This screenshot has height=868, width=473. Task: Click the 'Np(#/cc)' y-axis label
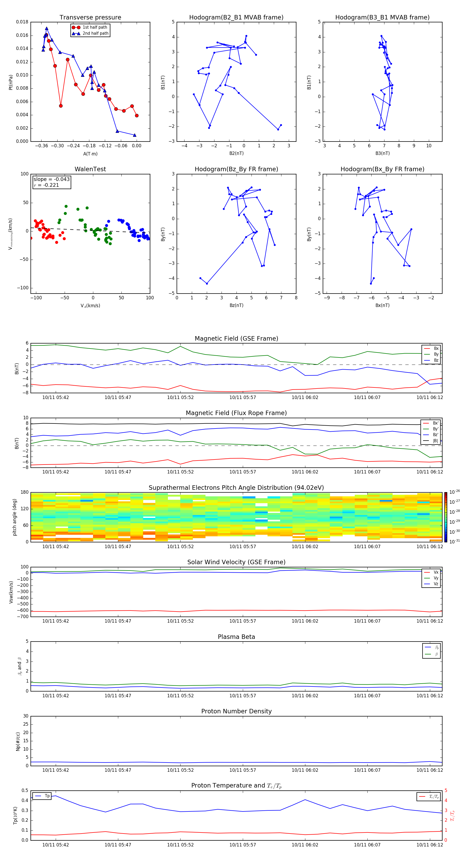(x=18, y=741)
